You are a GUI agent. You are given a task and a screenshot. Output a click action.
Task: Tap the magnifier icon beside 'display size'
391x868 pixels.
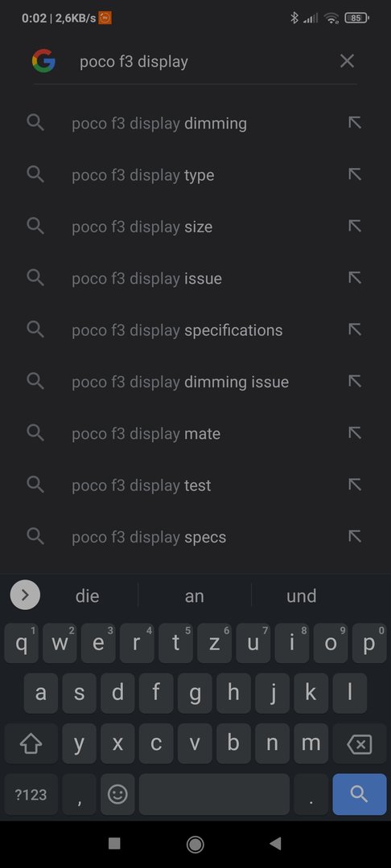pos(35,226)
